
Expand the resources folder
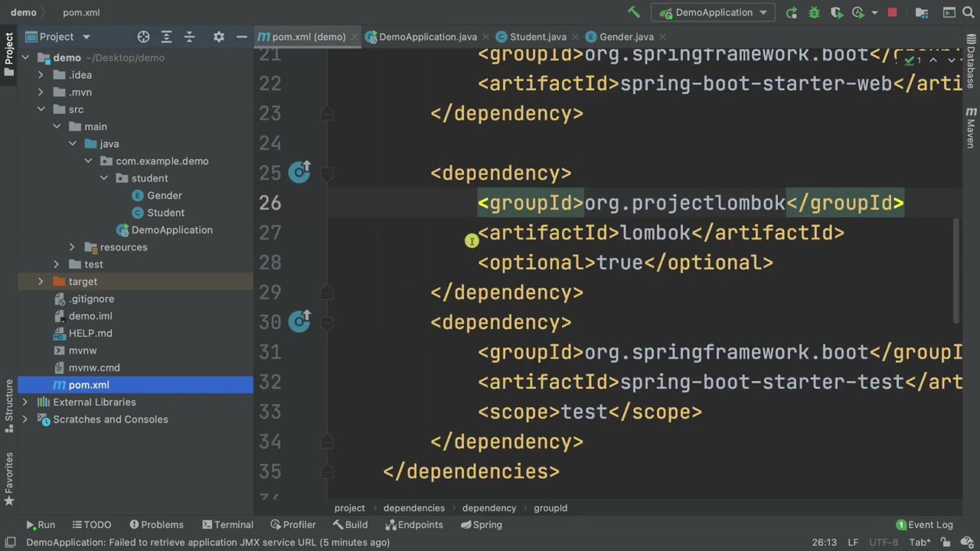pyautogui.click(x=72, y=247)
